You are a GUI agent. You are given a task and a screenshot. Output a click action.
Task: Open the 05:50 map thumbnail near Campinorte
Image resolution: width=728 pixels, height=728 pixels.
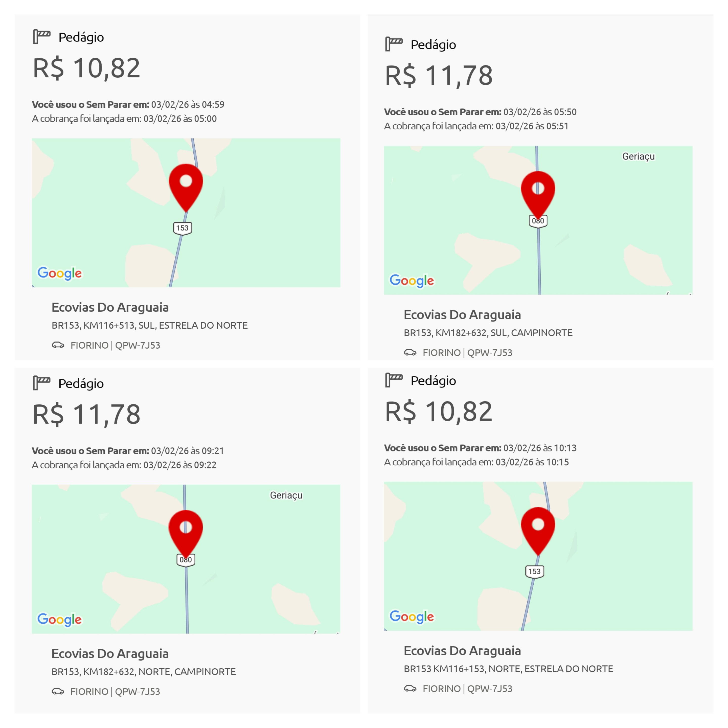[x=538, y=220]
